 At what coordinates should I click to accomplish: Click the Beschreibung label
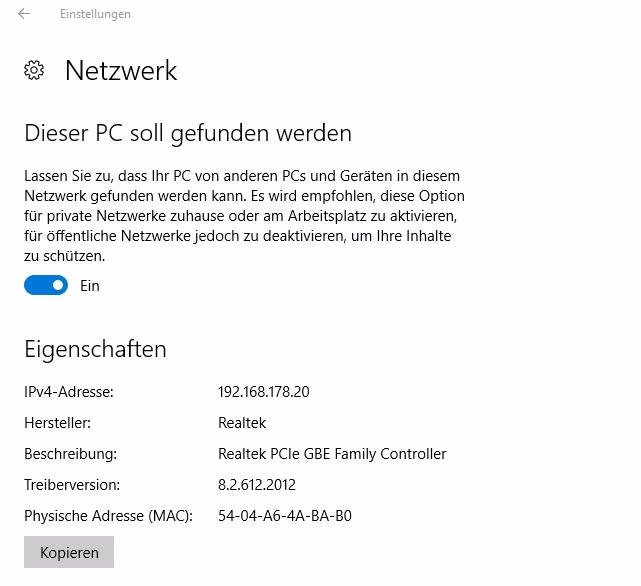pyautogui.click(x=70, y=454)
